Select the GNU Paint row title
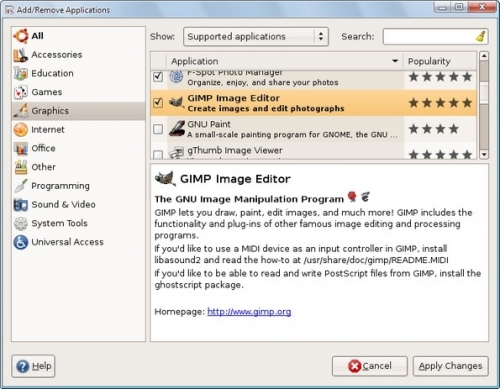Viewport: 500px width, 389px height. (x=209, y=124)
